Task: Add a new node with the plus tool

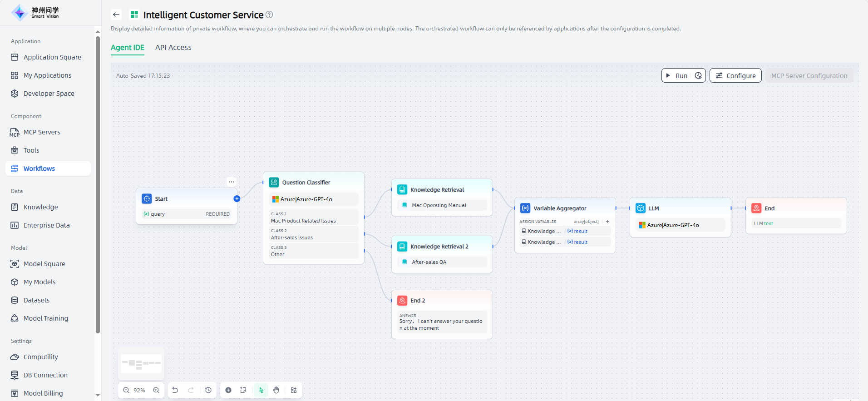Action: coord(228,390)
